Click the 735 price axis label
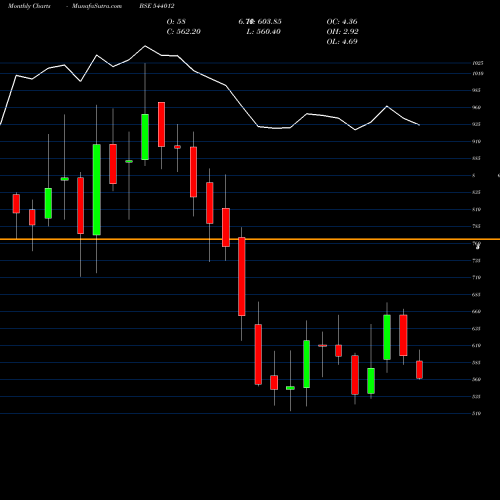Viewport: 500px width, 500px height. [x=476, y=261]
